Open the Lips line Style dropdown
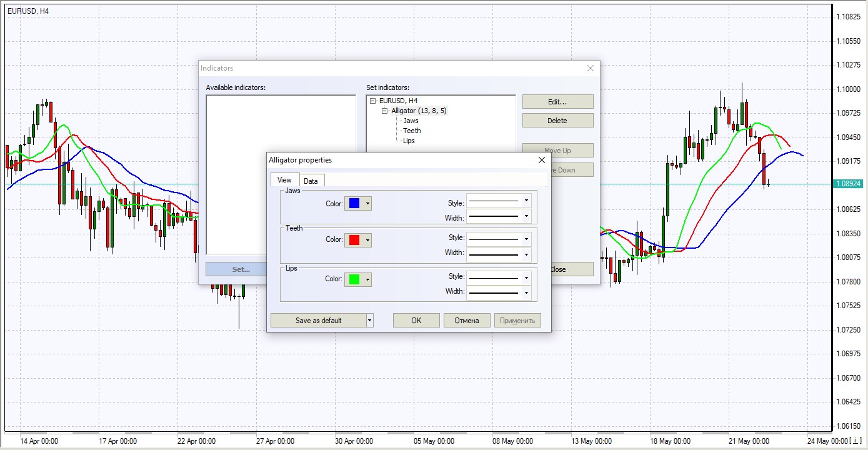 pyautogui.click(x=499, y=277)
